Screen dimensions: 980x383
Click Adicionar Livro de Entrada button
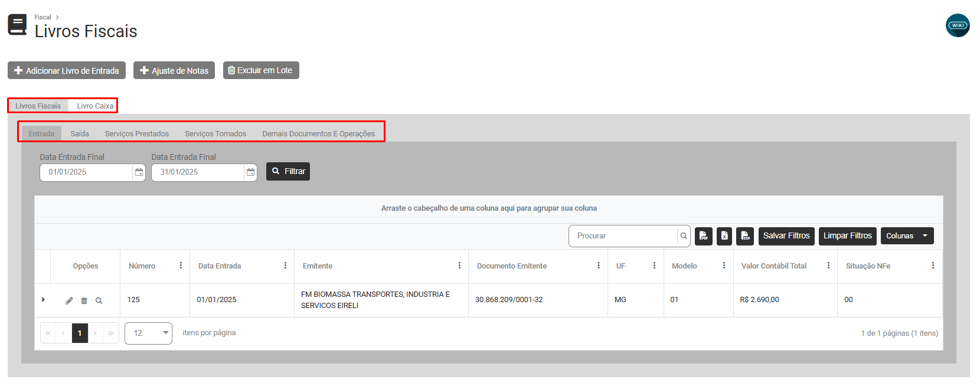(x=67, y=70)
